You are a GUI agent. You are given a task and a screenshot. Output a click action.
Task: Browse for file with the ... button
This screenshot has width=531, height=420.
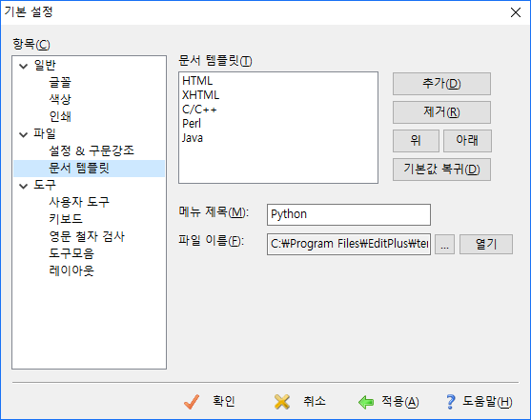click(x=444, y=245)
